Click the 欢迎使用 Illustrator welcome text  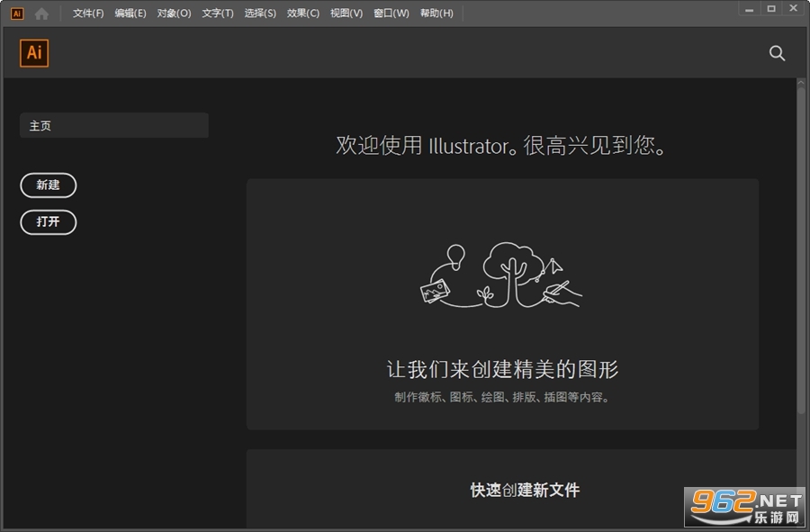click(500, 145)
